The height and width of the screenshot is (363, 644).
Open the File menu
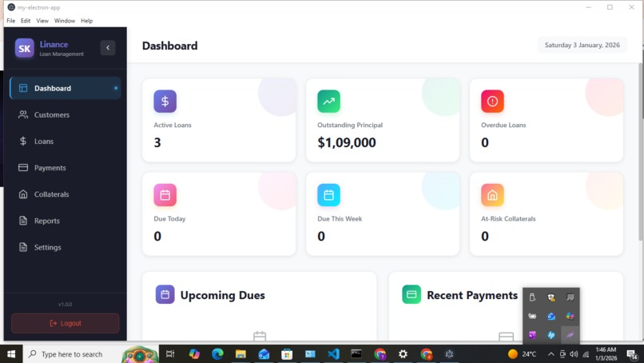pyautogui.click(x=10, y=21)
